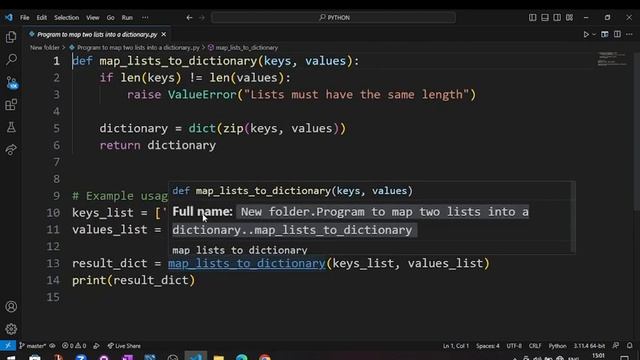Image resolution: width=640 pixels, height=360 pixels.
Task: Click New folder in the breadcrumb
Action: (x=45, y=48)
